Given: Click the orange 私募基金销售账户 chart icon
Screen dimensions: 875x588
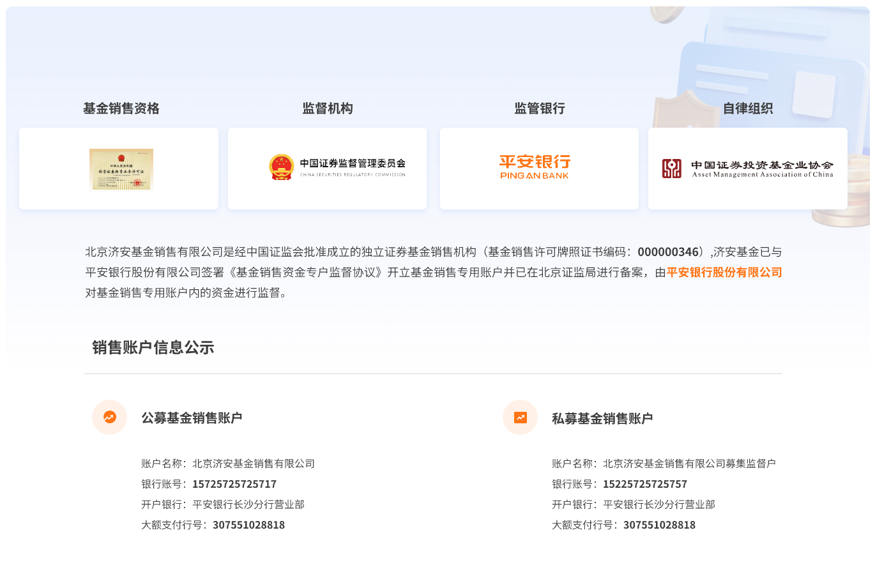Looking at the screenshot, I should click(x=521, y=418).
